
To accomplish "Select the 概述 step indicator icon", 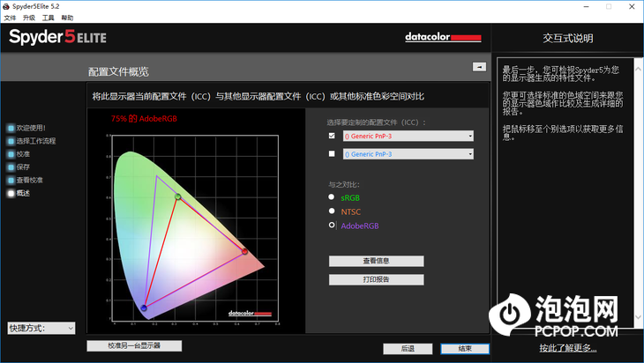I will 11,193.
